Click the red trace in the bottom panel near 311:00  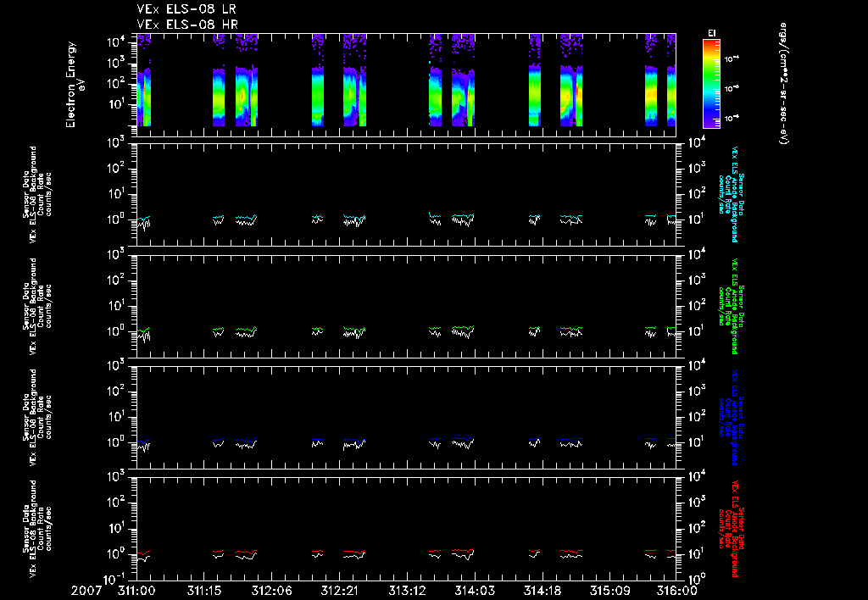pyautogui.click(x=143, y=553)
